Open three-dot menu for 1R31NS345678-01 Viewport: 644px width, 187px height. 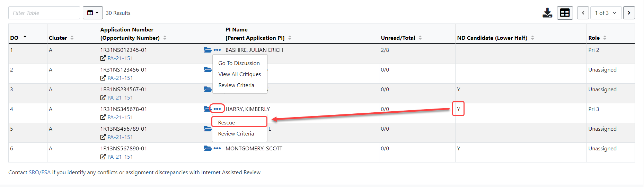pyautogui.click(x=217, y=109)
